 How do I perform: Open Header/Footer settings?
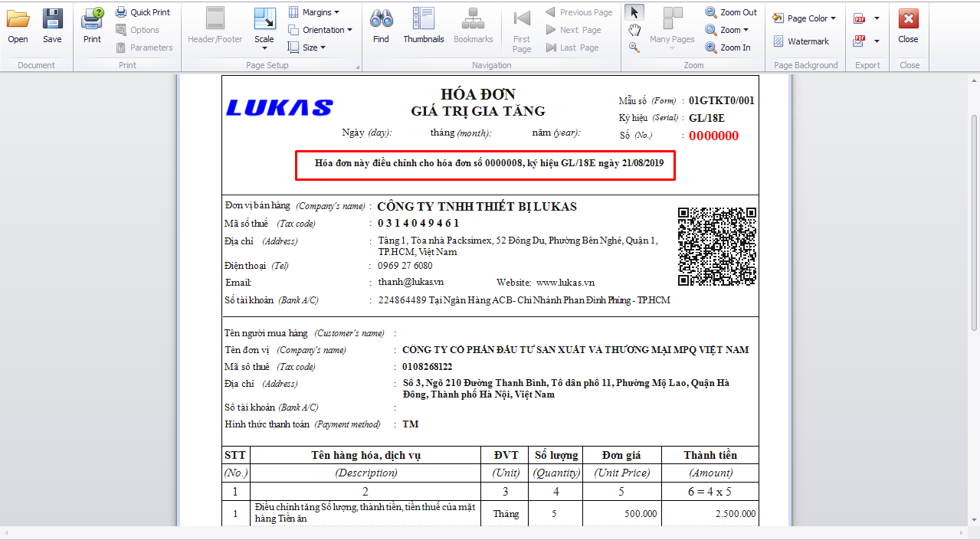(215, 27)
